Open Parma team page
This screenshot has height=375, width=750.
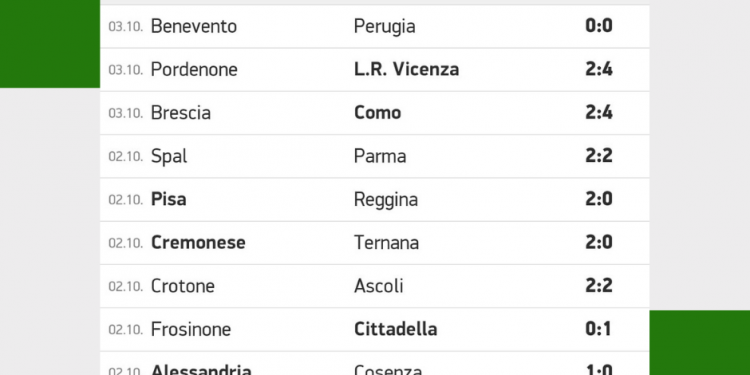point(380,156)
